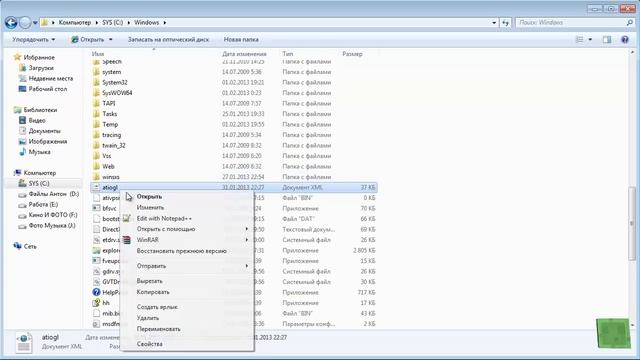Open the Музыка library
This screenshot has width=640, height=360.
coord(35,152)
